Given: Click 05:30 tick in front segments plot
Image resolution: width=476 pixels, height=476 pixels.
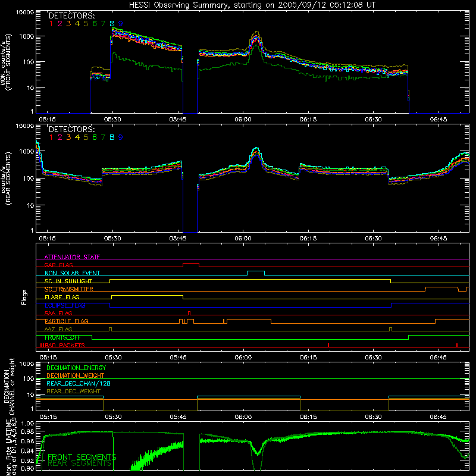Looking at the screenshot, I should [x=112, y=120].
